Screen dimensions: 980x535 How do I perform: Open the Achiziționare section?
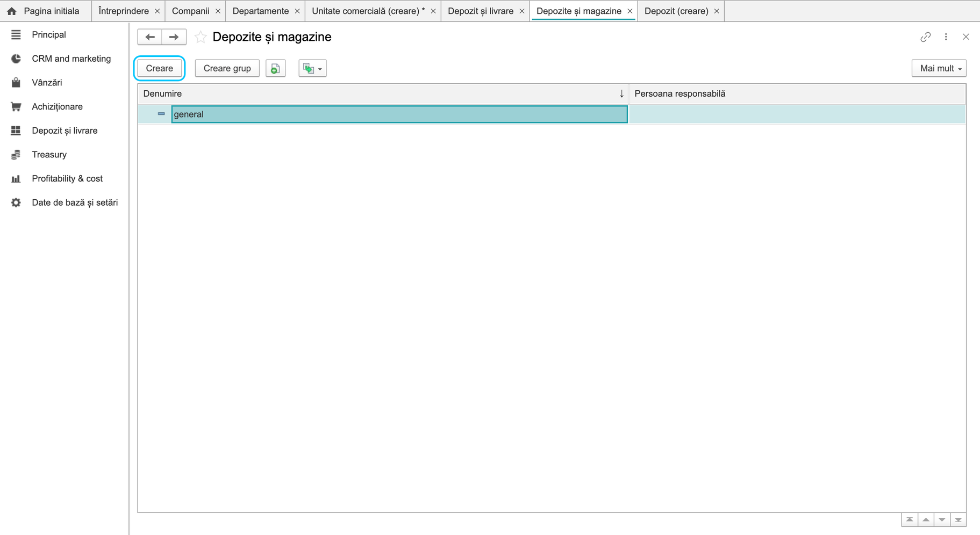point(57,107)
